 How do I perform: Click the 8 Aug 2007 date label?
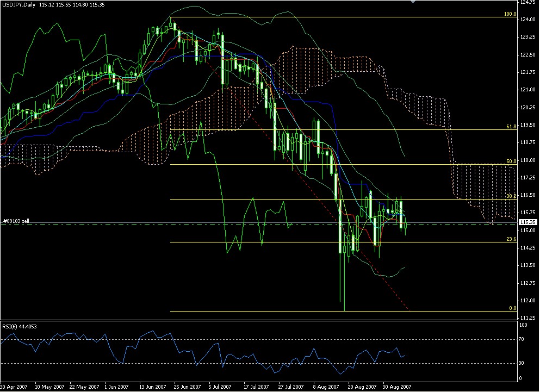pyautogui.click(x=326, y=387)
